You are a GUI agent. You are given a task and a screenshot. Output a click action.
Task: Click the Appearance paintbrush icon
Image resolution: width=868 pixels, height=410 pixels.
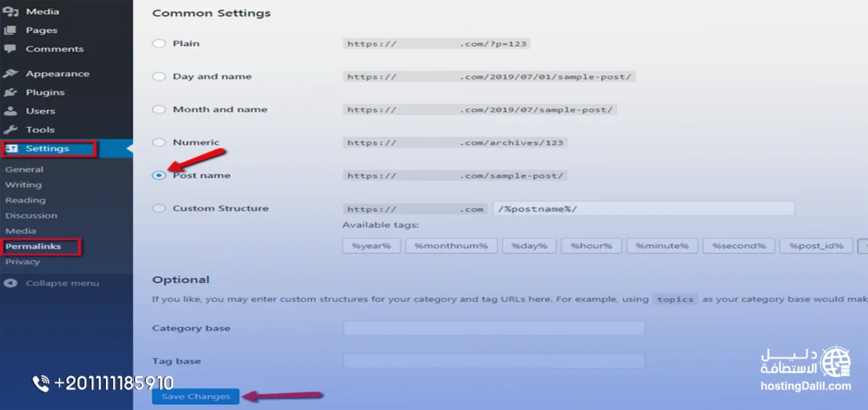[x=10, y=74]
